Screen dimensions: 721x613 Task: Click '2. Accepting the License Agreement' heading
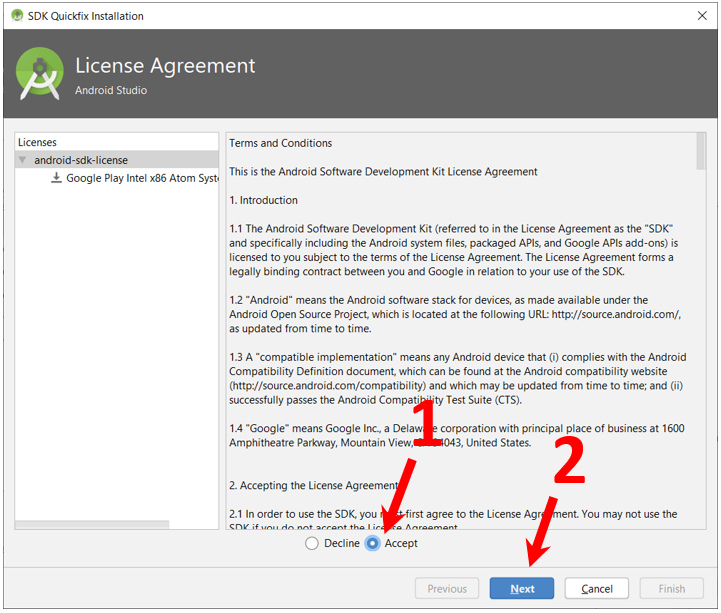tap(314, 485)
